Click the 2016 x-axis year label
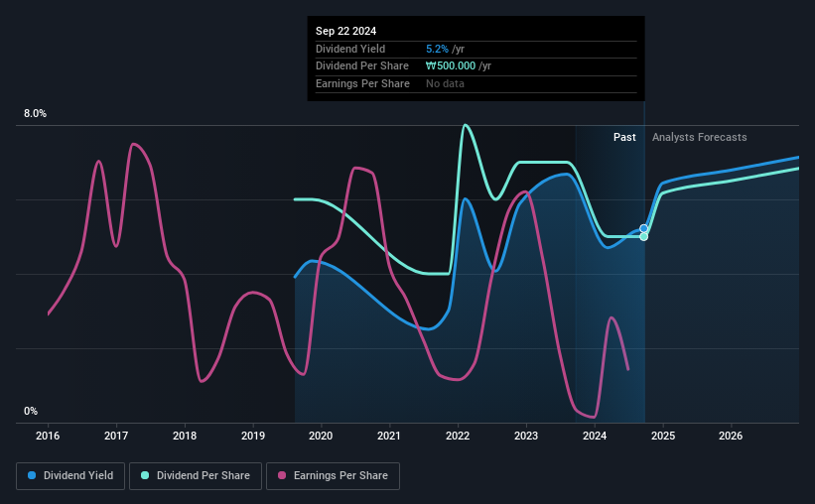The image size is (815, 504). pyautogui.click(x=48, y=436)
